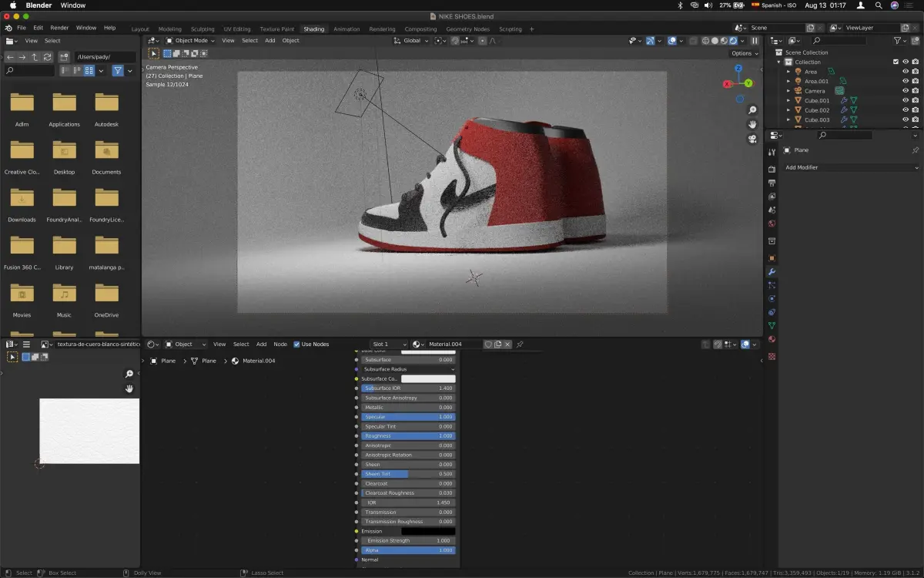Screen dimensions: 924x578
Task: Zoom image editor with magnifier gizmo
Action: [x=129, y=374]
